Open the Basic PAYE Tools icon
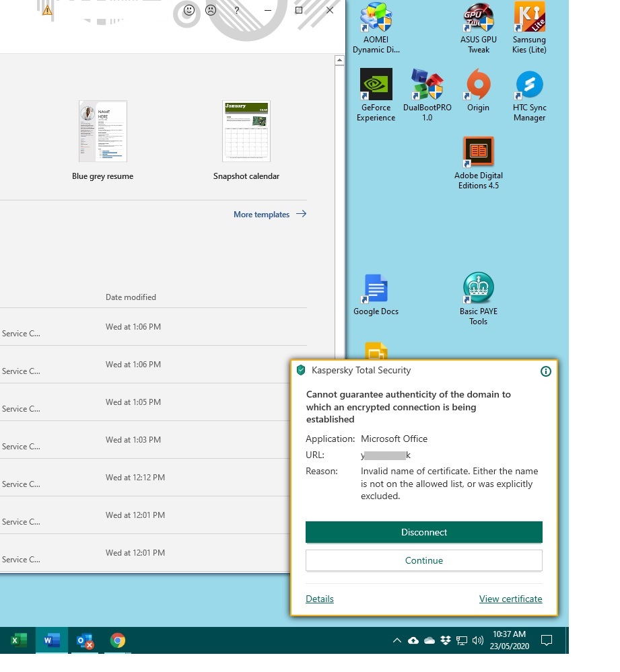The width and height of the screenshot is (620, 672). (x=478, y=299)
